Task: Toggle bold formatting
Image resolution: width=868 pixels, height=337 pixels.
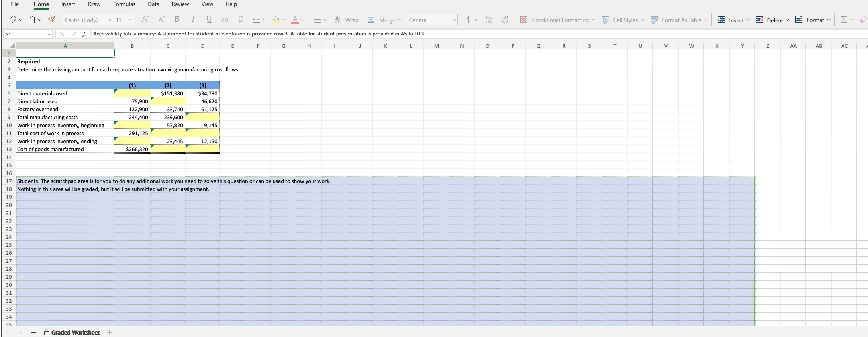Action: point(177,20)
